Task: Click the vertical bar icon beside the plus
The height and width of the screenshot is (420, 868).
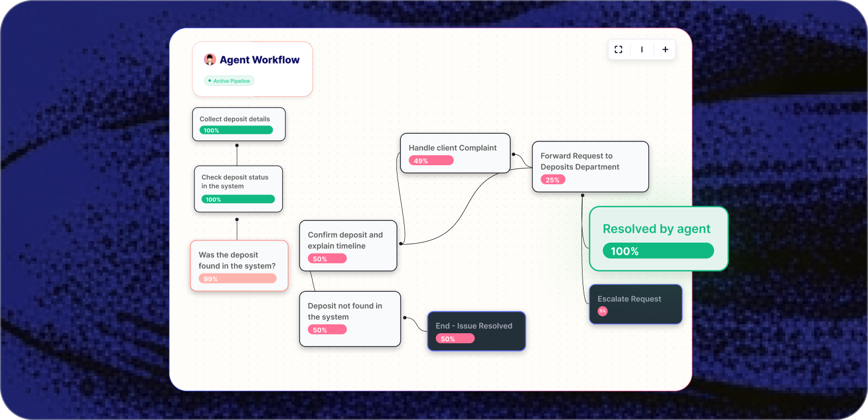Action: coord(642,50)
